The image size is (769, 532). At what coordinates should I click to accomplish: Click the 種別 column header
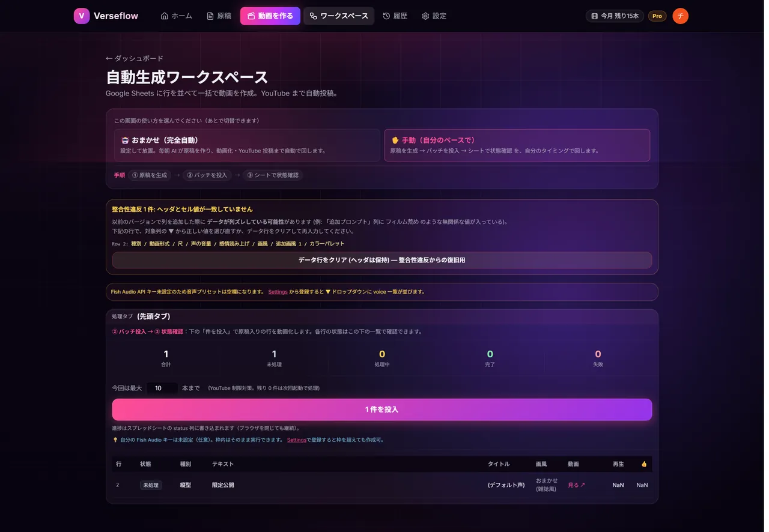[186, 464]
